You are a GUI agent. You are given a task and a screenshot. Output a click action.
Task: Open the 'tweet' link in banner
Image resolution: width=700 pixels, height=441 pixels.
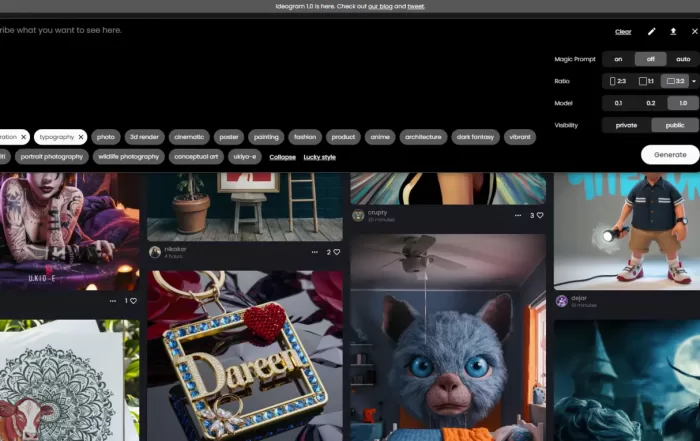click(416, 6)
